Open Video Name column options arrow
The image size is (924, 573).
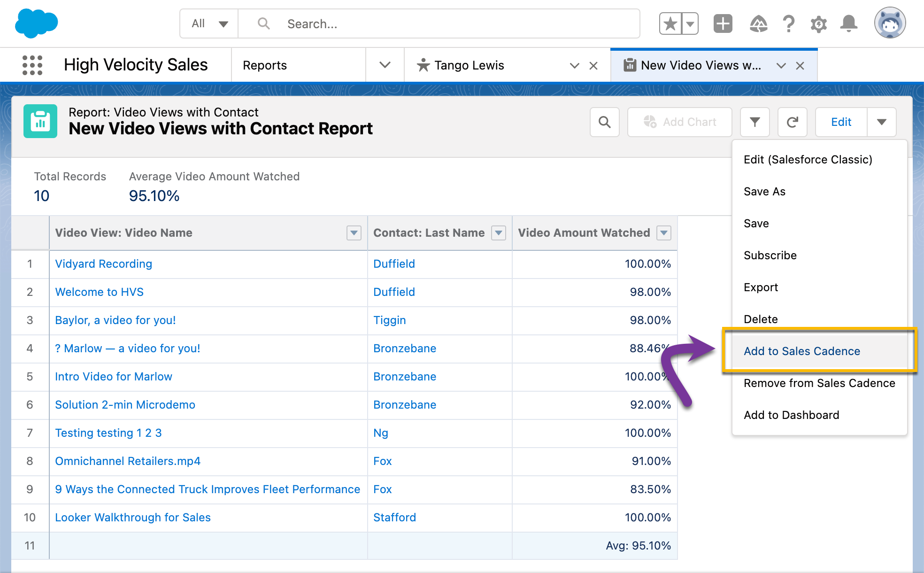point(354,232)
